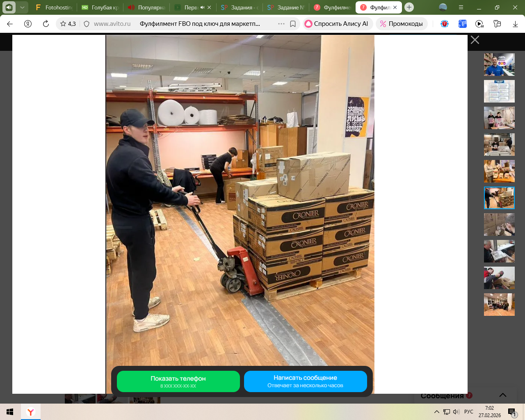The width and height of the screenshot is (525, 420).
Task: Open the notification center icon
Action: point(511,412)
